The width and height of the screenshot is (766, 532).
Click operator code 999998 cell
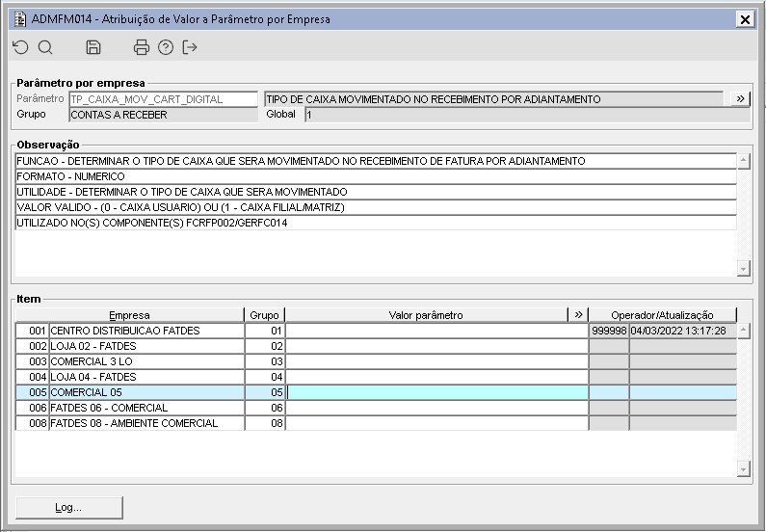point(609,331)
